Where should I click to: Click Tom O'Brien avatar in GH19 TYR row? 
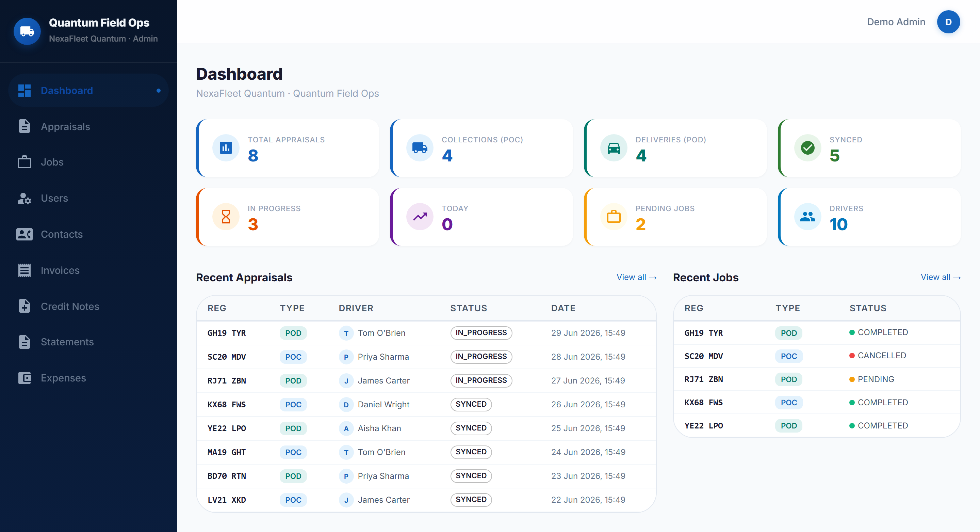[x=346, y=333]
